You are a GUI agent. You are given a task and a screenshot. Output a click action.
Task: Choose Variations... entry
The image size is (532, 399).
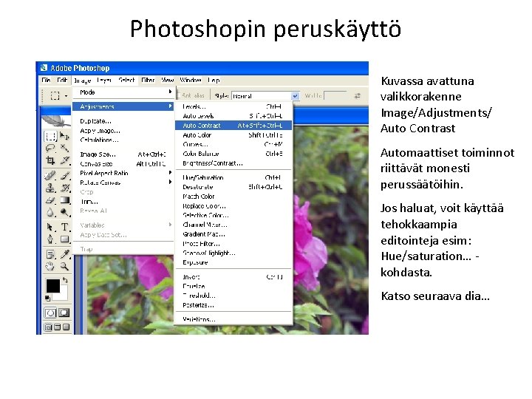pyautogui.click(x=233, y=319)
